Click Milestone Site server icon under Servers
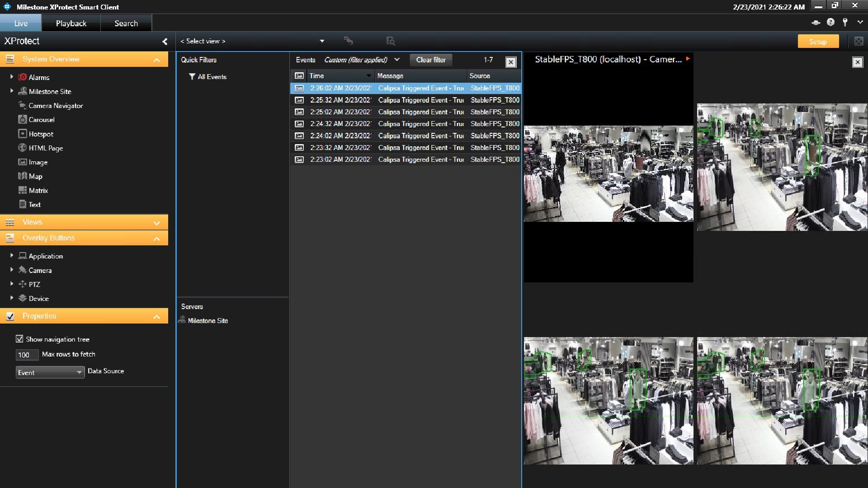The height and width of the screenshot is (488, 868). (182, 320)
